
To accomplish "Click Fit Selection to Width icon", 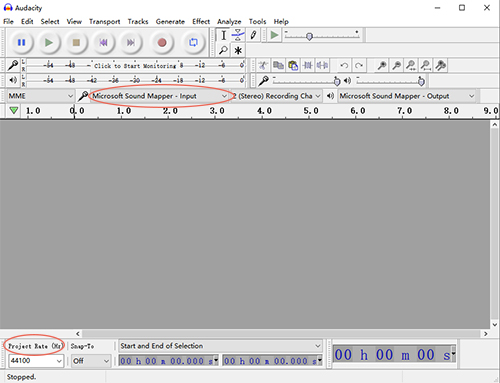I will pos(411,65).
